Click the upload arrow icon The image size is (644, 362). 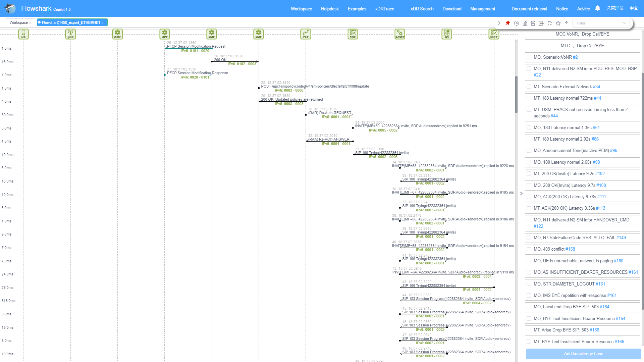[x=567, y=23]
